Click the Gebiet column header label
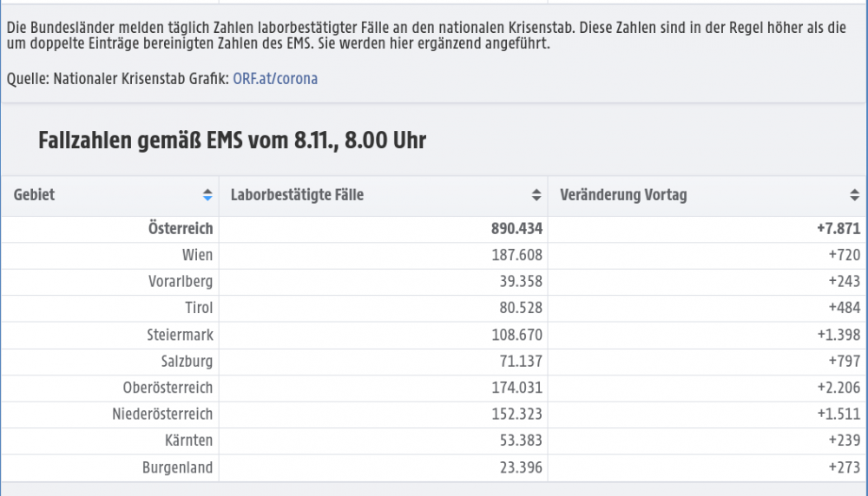This screenshot has width=868, height=496. [35, 195]
